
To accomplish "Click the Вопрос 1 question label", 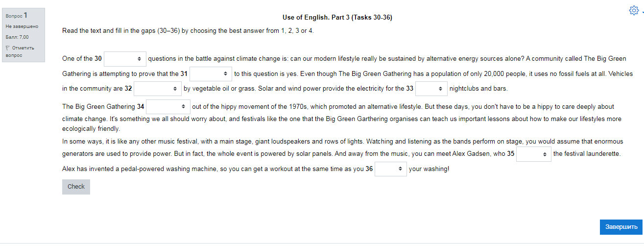I will [16, 16].
